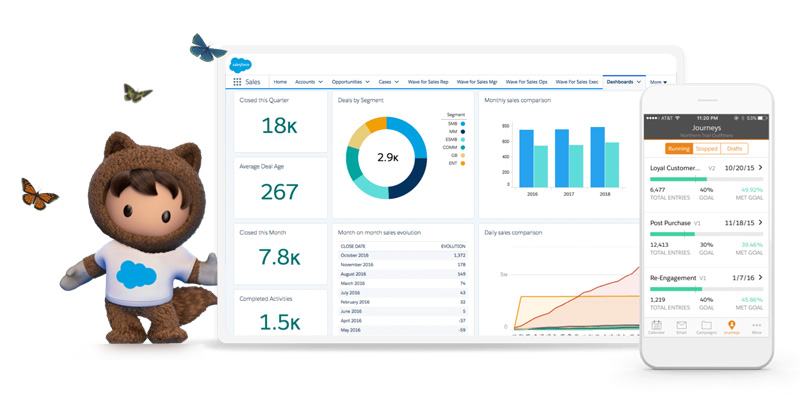The image size is (800, 400).
Task: Select the Drafts filter on phone
Action: tap(734, 148)
